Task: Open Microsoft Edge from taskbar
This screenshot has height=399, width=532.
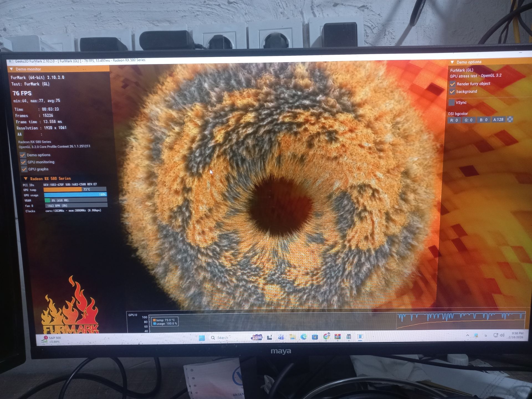Action: [x=304, y=337]
